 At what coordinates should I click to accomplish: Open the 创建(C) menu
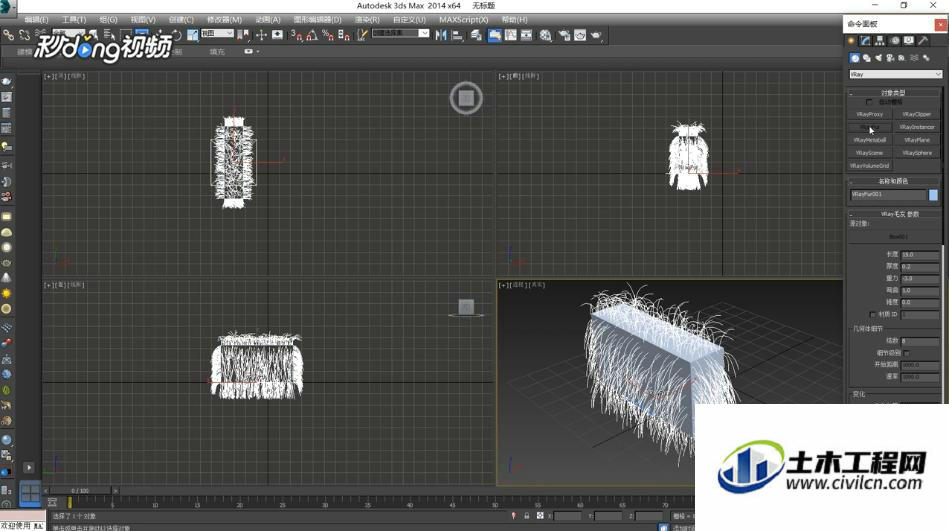tap(181, 20)
